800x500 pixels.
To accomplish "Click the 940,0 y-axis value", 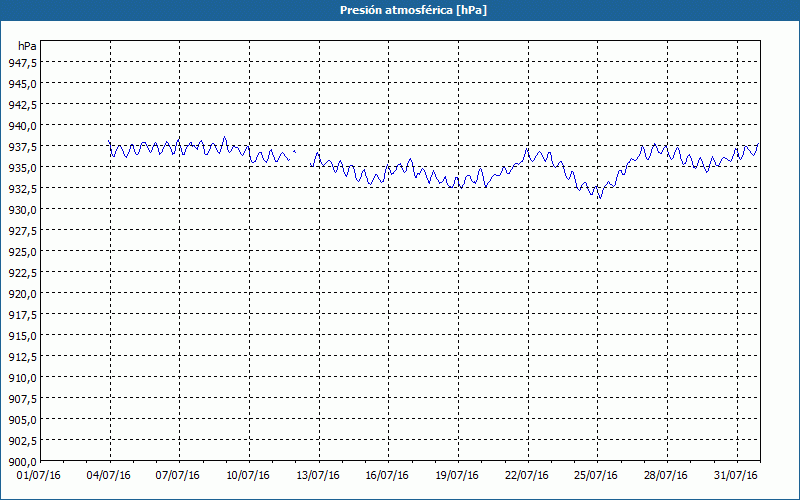I will 22,126.
